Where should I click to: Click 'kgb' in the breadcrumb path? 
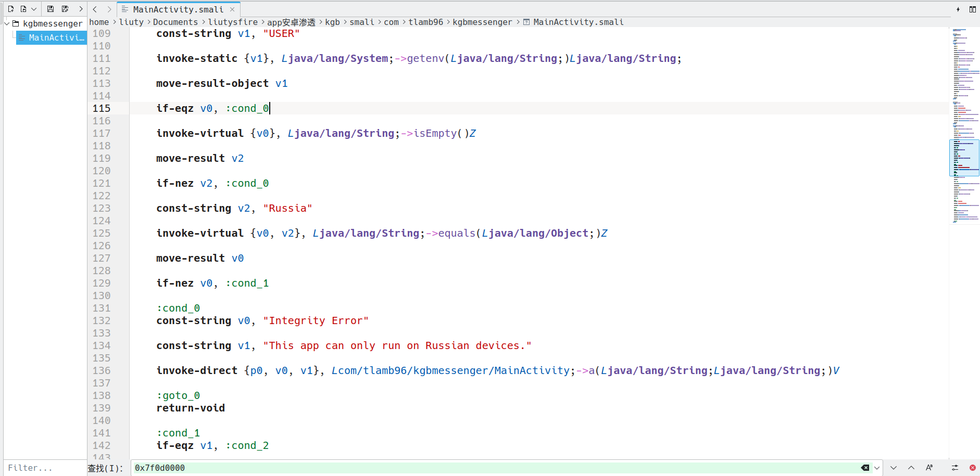pos(332,22)
